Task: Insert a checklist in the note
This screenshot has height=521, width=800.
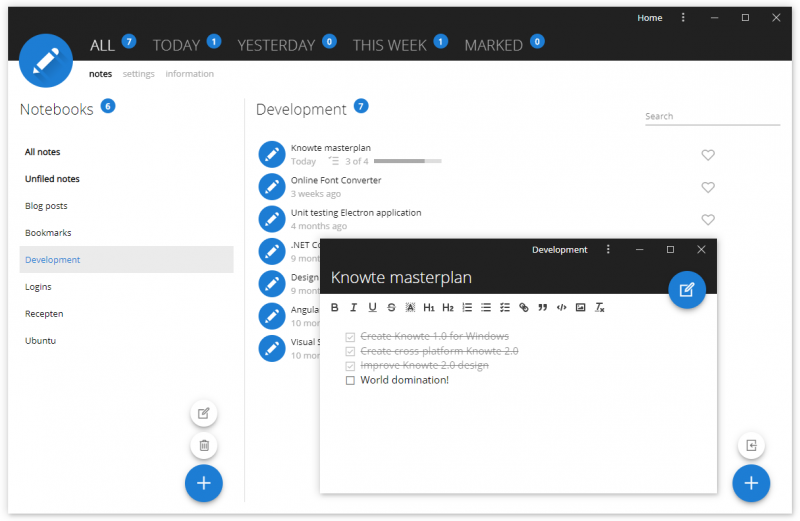Action: click(x=505, y=307)
